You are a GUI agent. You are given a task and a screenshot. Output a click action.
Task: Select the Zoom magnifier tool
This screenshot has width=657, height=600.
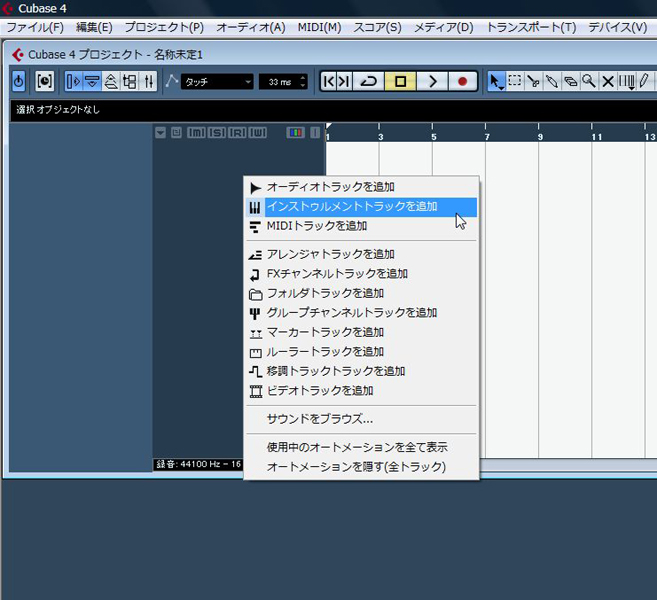coord(589,81)
